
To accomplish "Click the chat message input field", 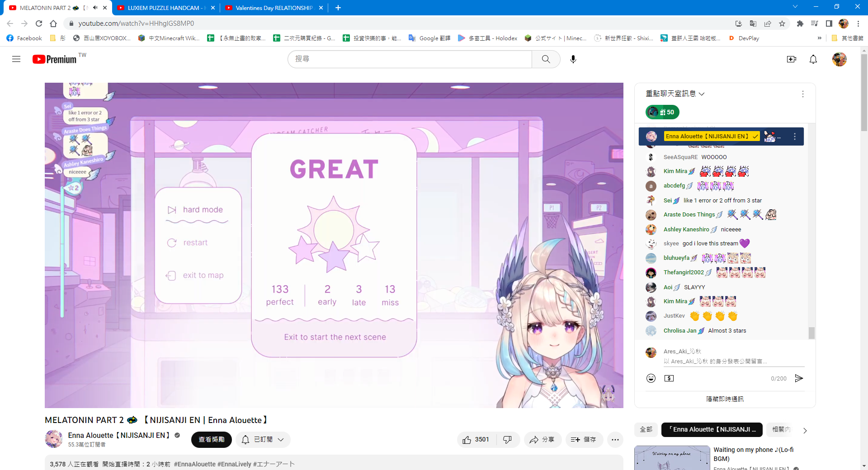I will click(733, 362).
